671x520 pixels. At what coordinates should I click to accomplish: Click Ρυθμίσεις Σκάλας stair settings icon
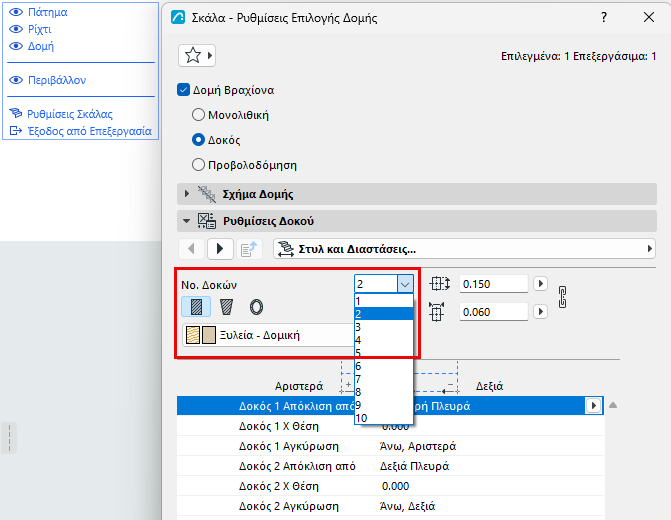click(16, 113)
